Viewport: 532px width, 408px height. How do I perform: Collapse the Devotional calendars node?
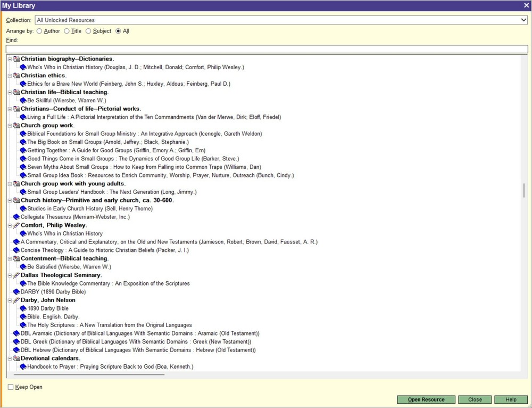click(x=10, y=359)
